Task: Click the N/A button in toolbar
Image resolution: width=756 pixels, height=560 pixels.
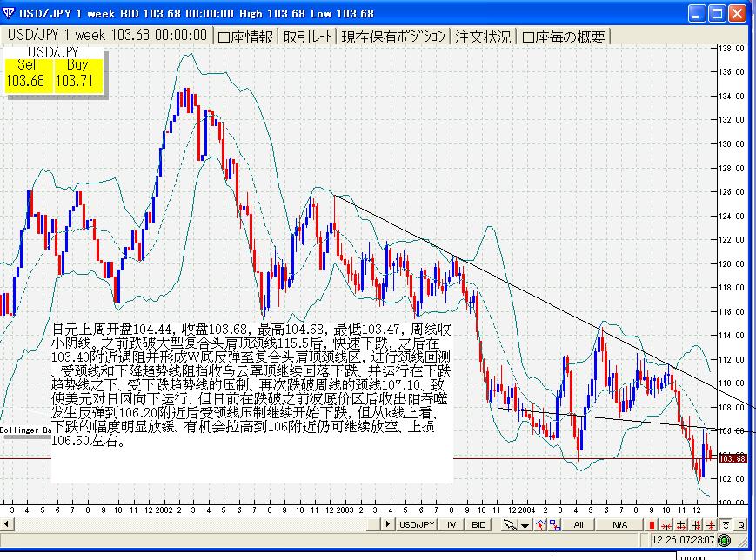Action: [x=620, y=525]
